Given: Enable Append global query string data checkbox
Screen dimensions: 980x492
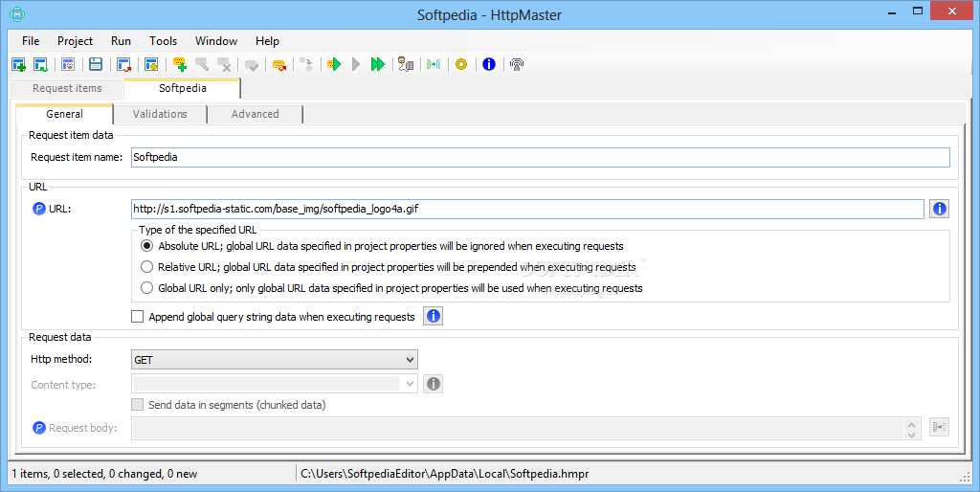Looking at the screenshot, I should [x=138, y=317].
